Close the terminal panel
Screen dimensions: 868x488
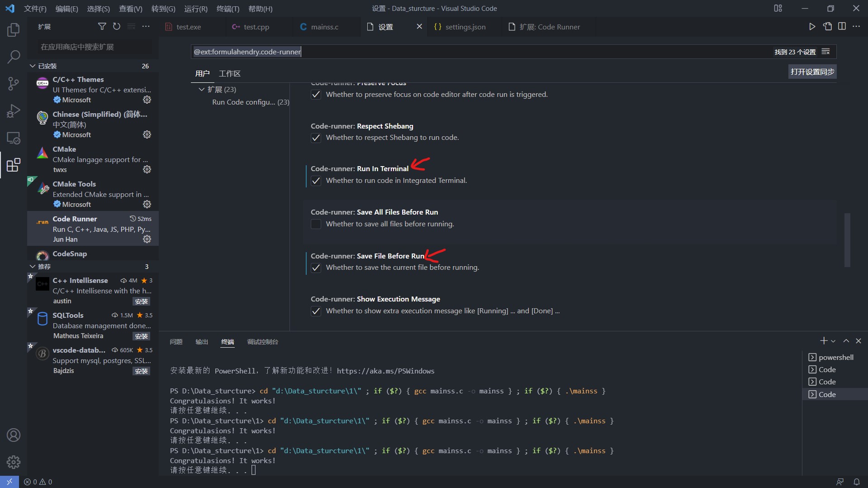coord(859,341)
